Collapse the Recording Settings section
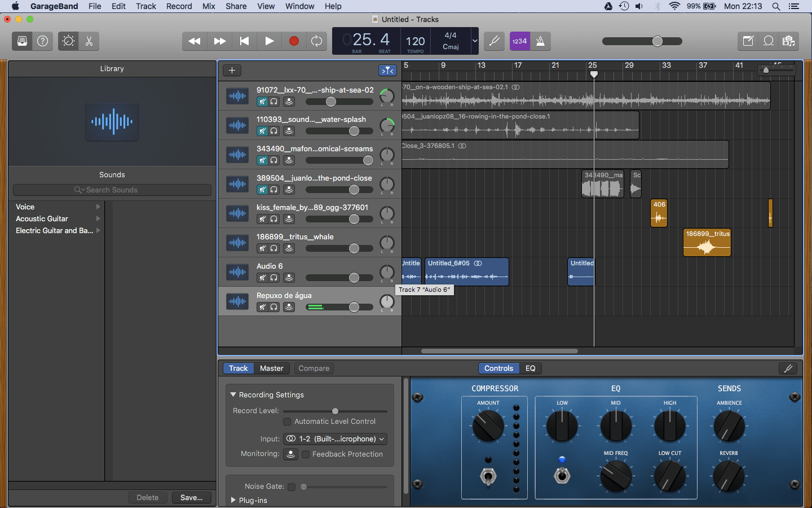This screenshot has height=508, width=812. [x=233, y=395]
